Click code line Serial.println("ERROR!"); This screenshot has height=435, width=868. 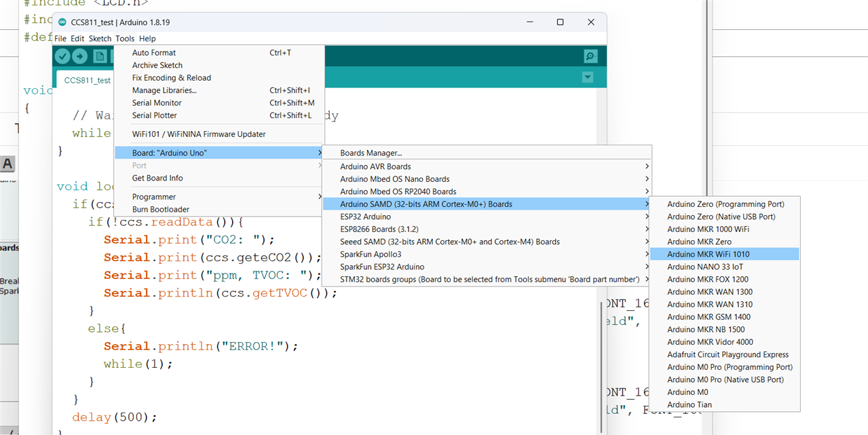pyautogui.click(x=201, y=346)
